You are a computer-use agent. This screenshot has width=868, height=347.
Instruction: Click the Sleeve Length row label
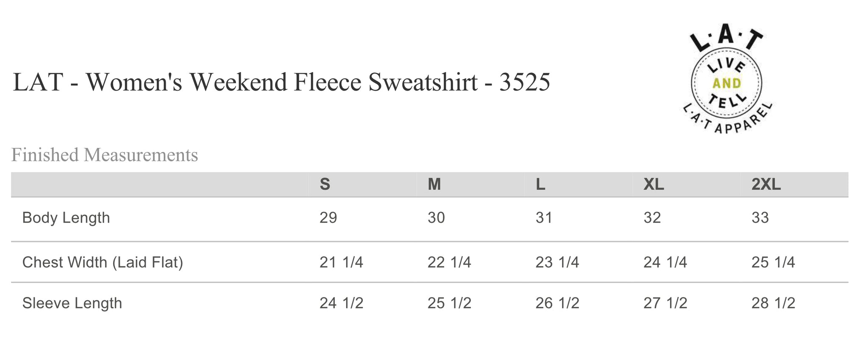[72, 303]
